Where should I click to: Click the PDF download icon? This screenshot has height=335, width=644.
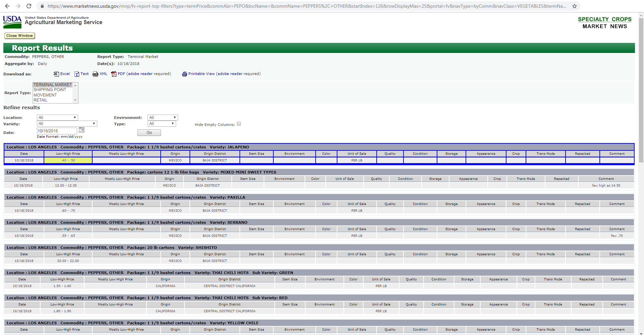coord(114,74)
